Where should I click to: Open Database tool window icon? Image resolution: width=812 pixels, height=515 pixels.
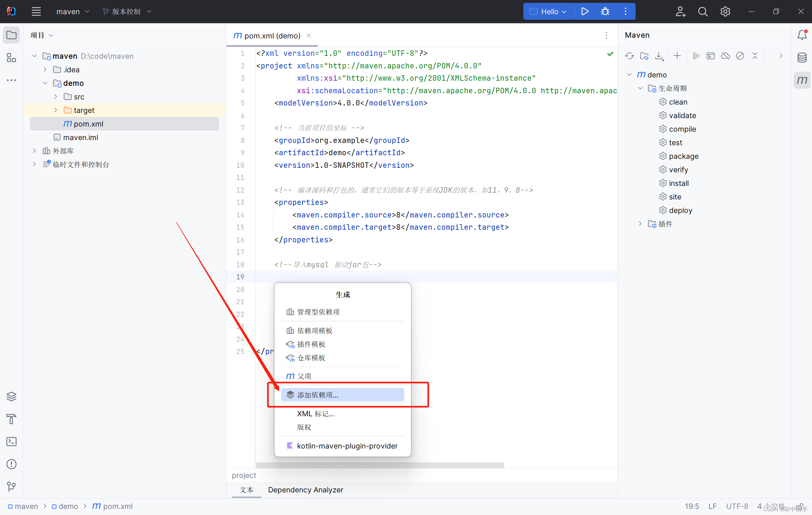click(802, 58)
